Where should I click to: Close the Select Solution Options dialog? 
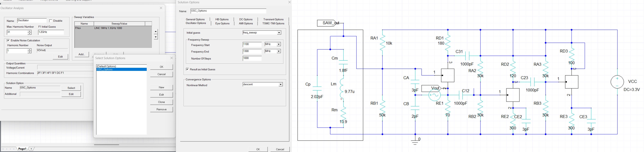171,58
